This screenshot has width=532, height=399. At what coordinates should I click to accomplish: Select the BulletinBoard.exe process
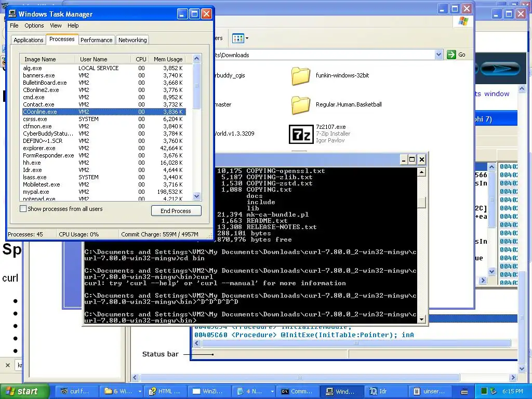click(x=104, y=83)
